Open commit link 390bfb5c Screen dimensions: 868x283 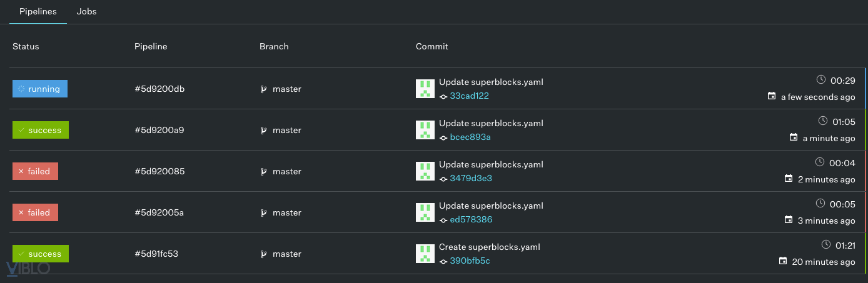pos(470,261)
